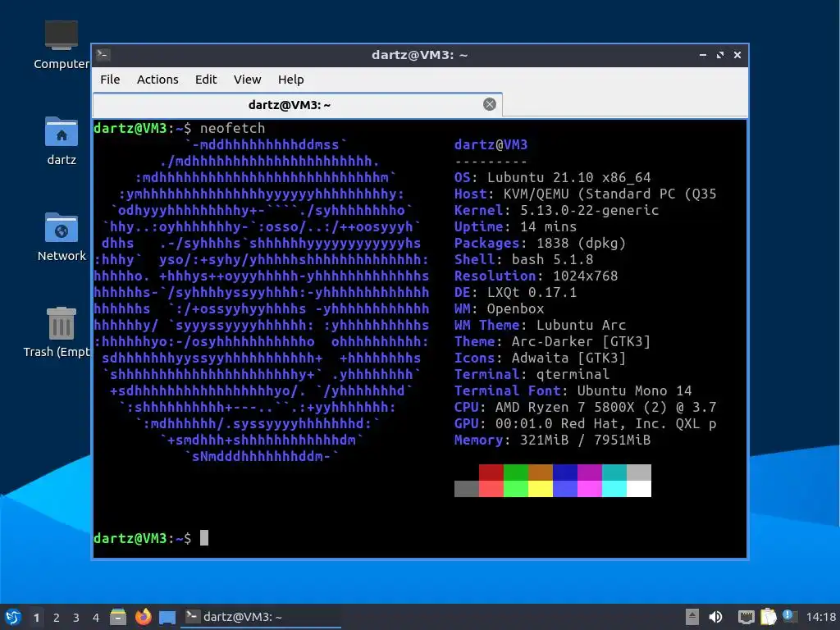Screen dimensions: 840x630
Task: Open the Lubuntu start menu
Action: 13,617
